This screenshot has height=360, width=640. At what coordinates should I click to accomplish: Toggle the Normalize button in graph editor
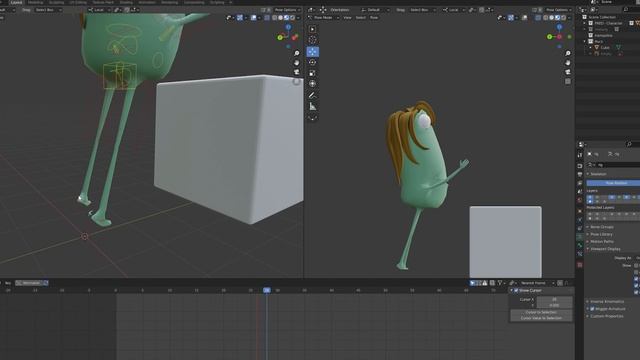click(32, 283)
